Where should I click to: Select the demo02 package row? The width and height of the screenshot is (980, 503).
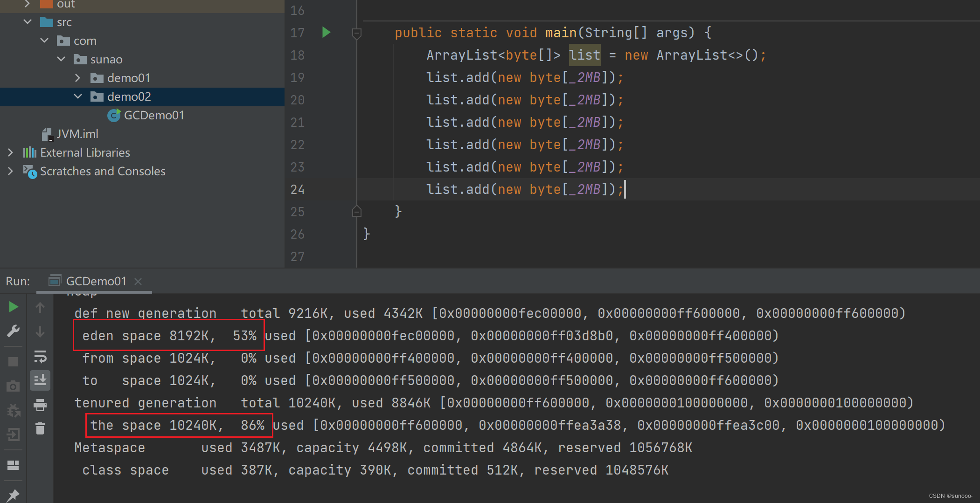click(x=142, y=96)
